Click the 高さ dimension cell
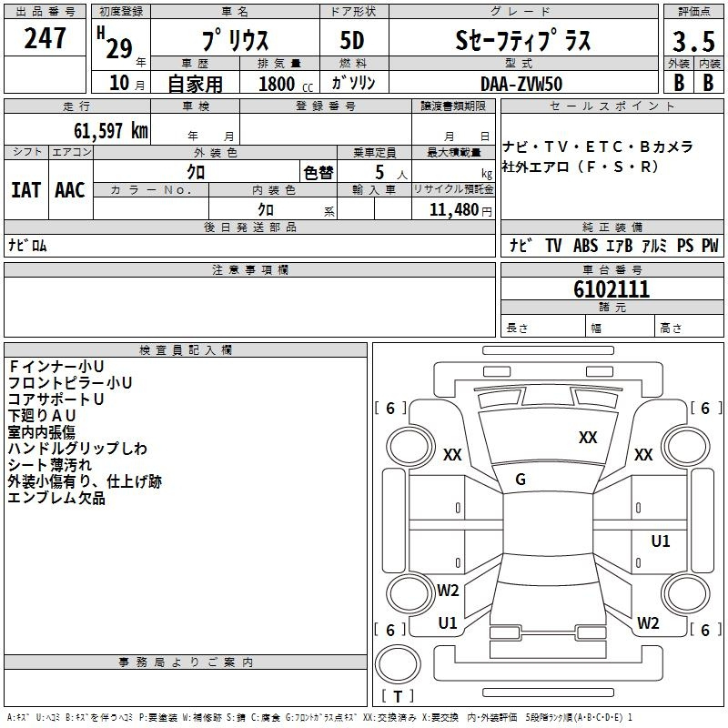This screenshot has width=728, height=728. [x=689, y=326]
